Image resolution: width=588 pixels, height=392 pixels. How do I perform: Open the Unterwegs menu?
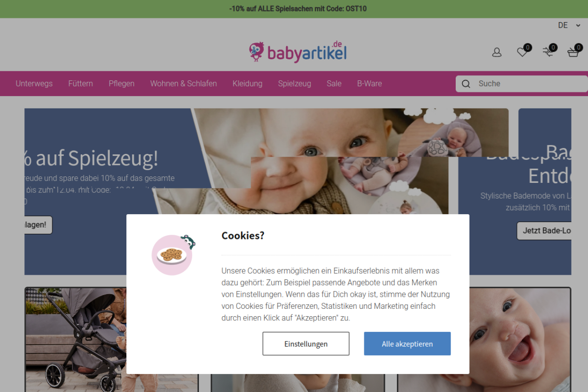[34, 84]
